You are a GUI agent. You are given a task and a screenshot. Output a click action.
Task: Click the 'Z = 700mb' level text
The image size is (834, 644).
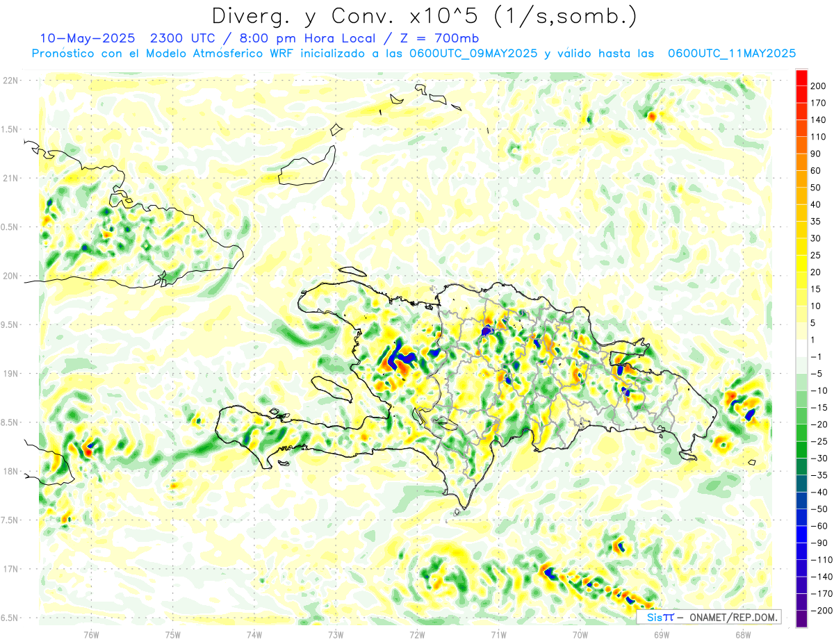tap(441, 38)
